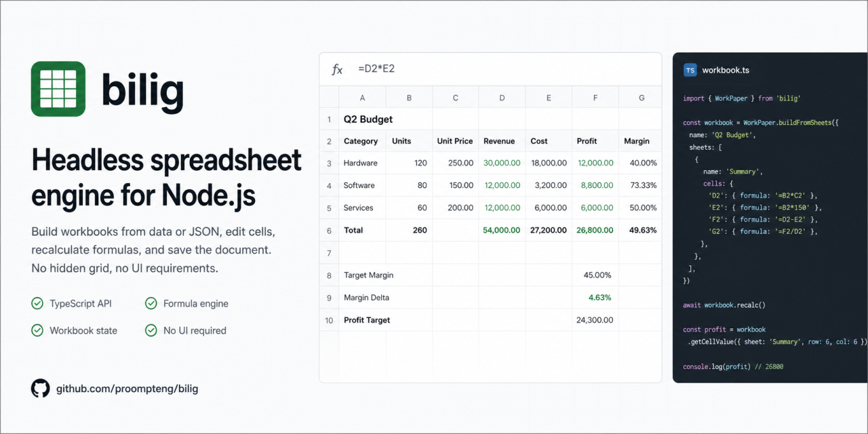This screenshot has width=868, height=434.
Task: Click the 27,200.00 total cost cell
Action: (549, 231)
